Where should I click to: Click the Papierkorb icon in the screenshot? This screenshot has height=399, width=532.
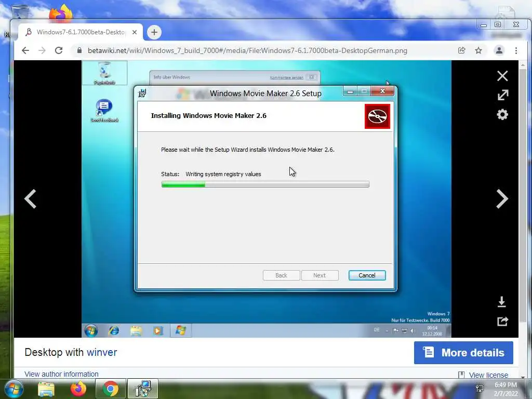104,73
